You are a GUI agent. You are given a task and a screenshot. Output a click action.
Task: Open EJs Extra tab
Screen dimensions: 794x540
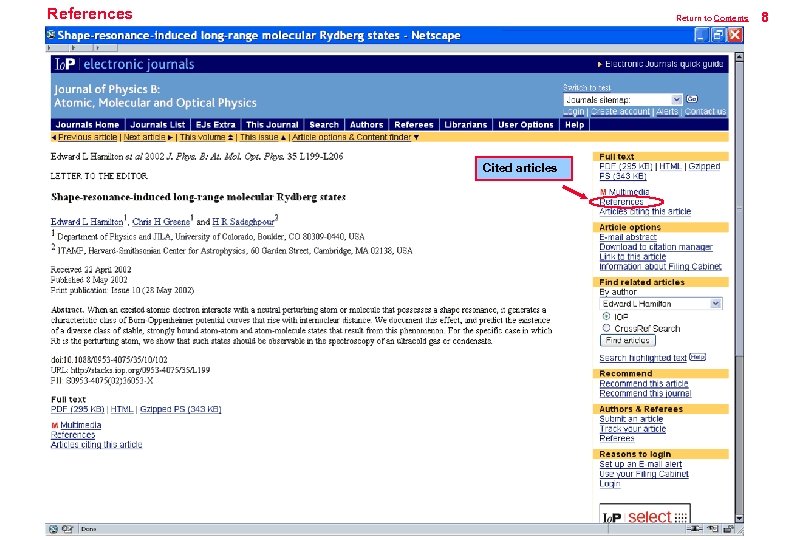tap(216, 125)
